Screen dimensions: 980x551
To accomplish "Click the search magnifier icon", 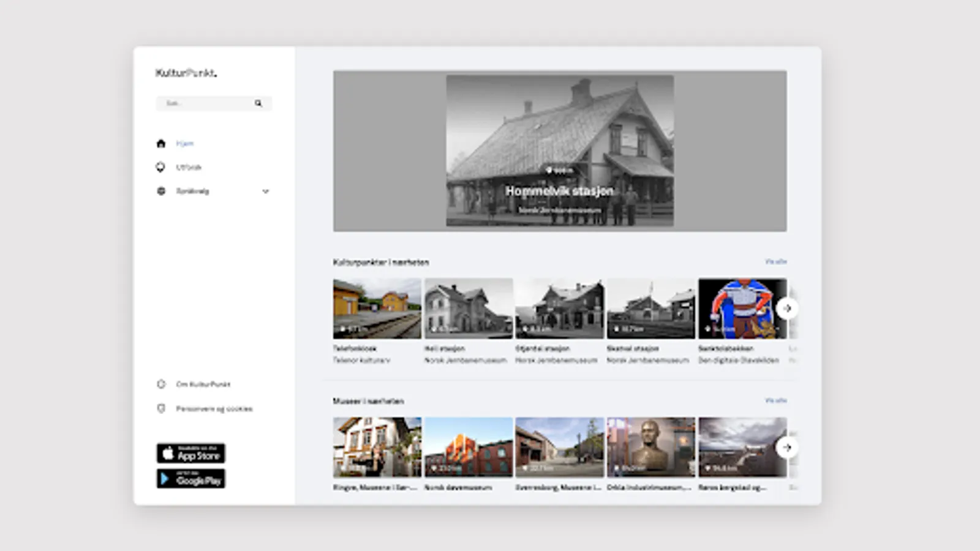I will pyautogui.click(x=258, y=103).
